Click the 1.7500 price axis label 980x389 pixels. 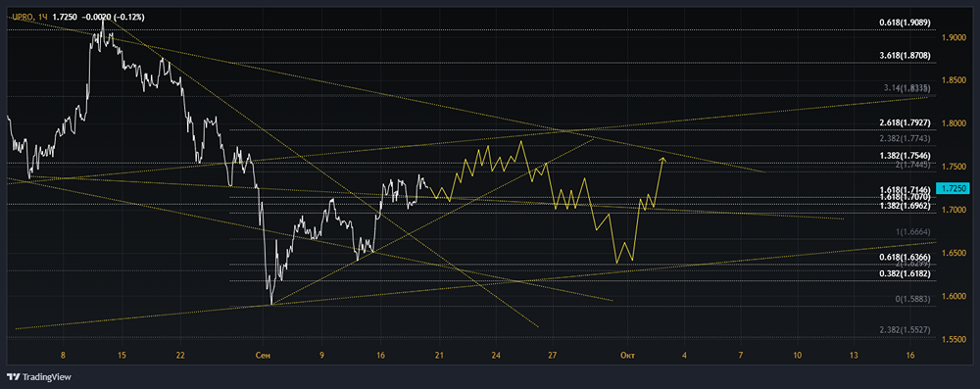(x=953, y=167)
